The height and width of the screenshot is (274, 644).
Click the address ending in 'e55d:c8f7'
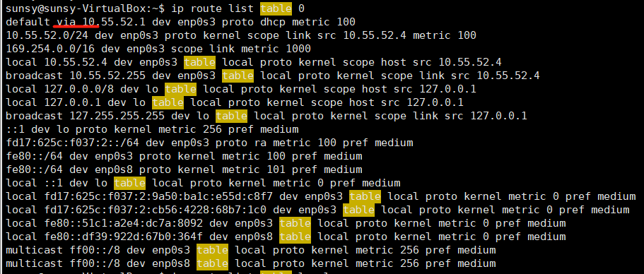pyautogui.click(x=158, y=196)
